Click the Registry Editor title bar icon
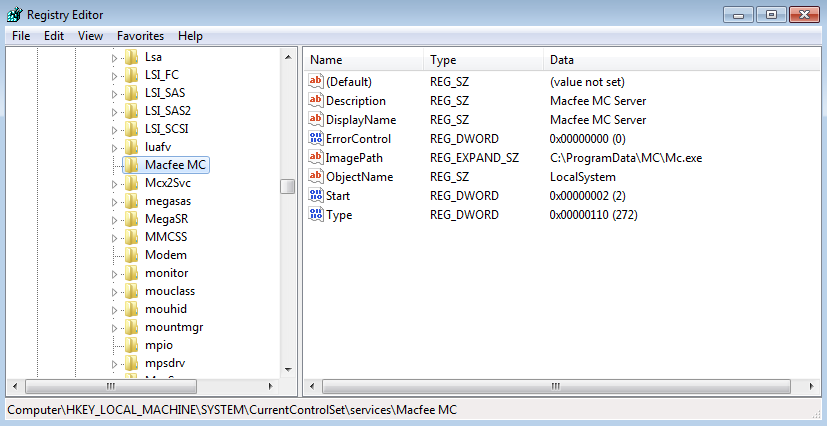 point(14,14)
